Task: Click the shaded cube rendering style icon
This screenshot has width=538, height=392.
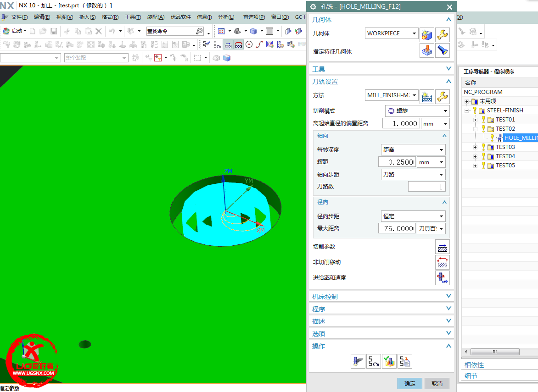Action: click(x=253, y=31)
